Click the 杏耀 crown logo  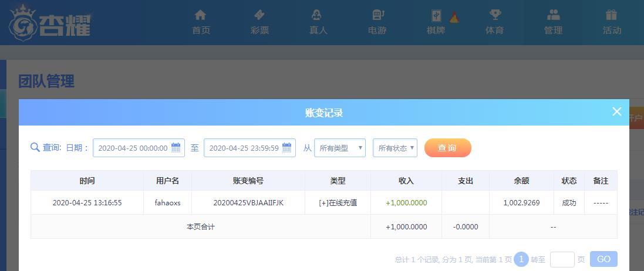[49, 22]
